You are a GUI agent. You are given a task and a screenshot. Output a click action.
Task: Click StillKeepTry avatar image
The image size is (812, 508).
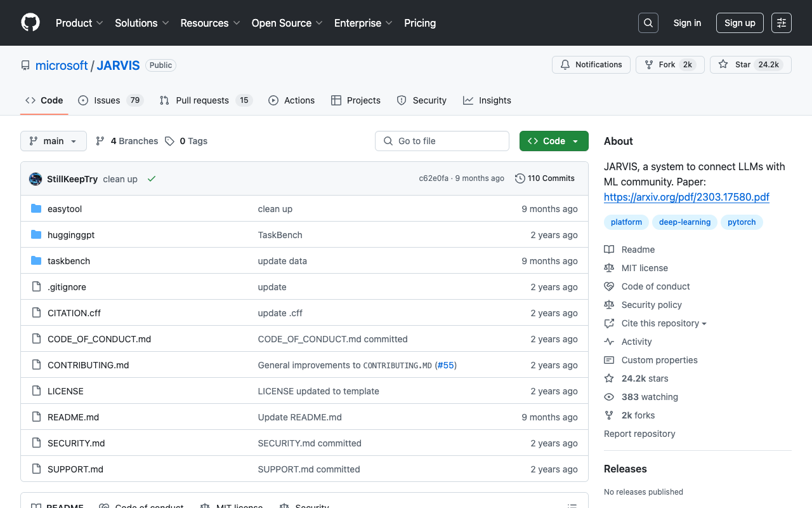tap(36, 179)
